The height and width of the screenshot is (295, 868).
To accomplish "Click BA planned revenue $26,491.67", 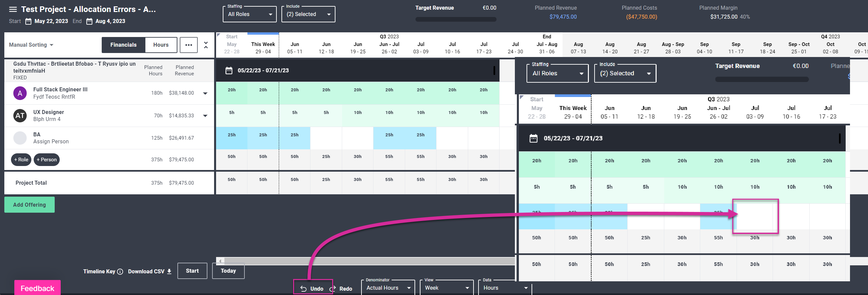I will 181,138.
